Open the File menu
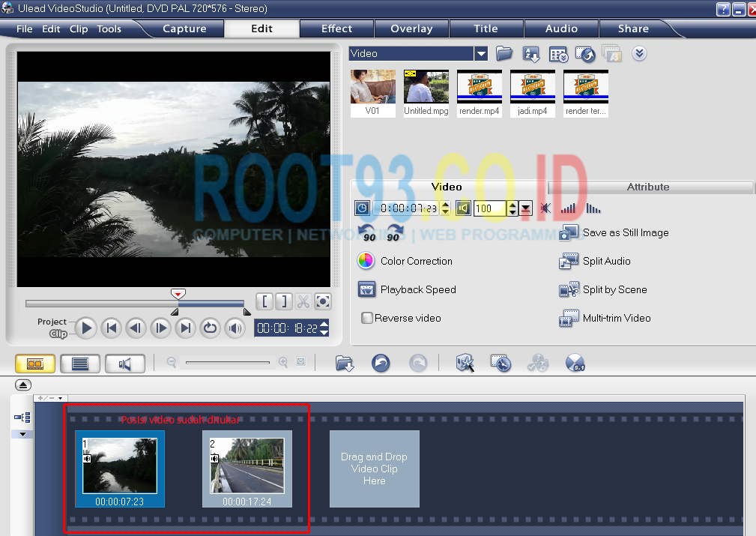 click(24, 29)
